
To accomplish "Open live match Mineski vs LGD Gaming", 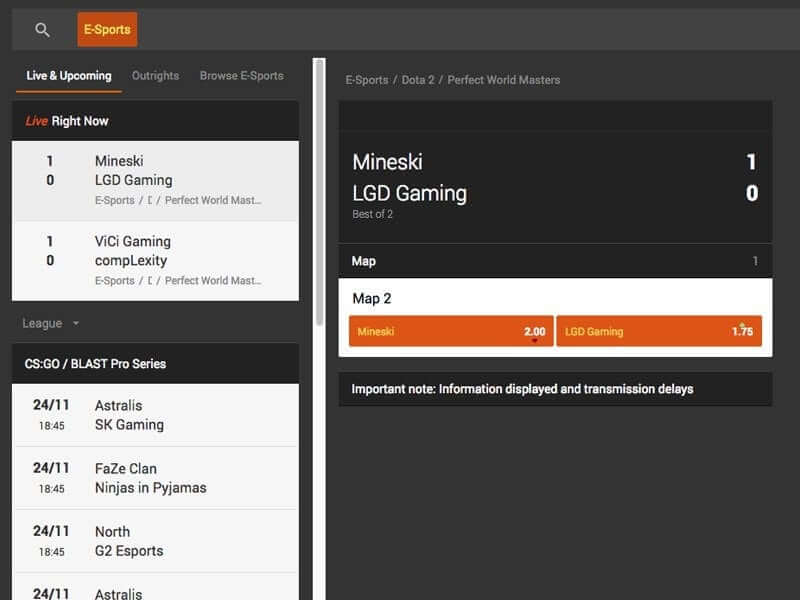I will pos(156,181).
